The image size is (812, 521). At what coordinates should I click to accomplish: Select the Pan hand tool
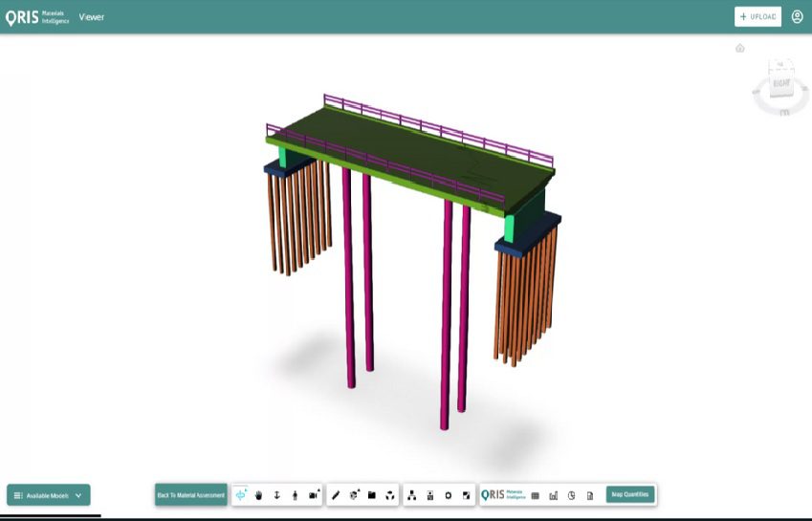(x=259, y=495)
